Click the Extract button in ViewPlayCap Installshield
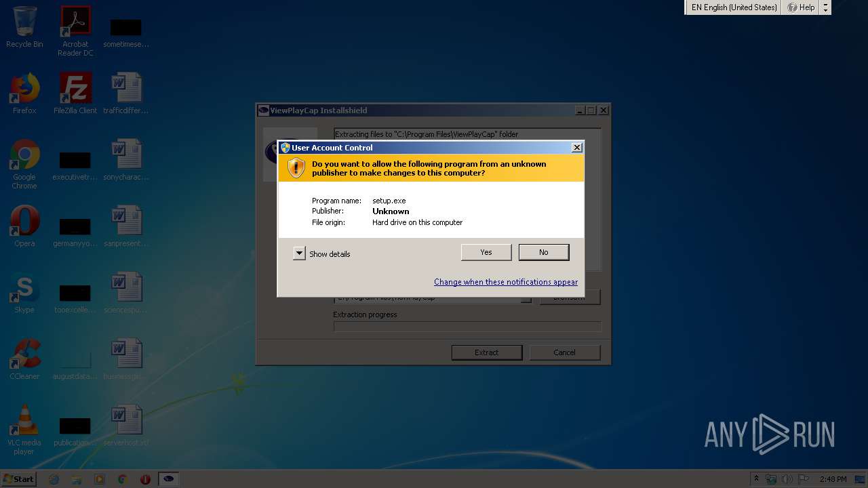Screen dimensions: 868x488 pyautogui.click(x=487, y=352)
